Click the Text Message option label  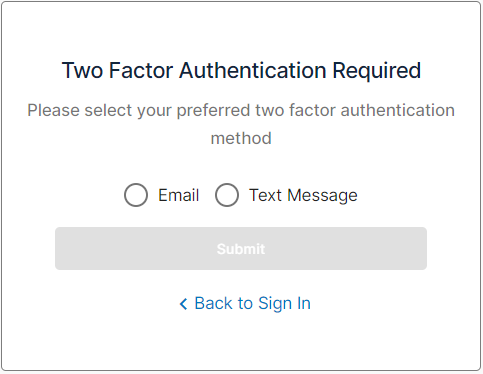pos(303,195)
